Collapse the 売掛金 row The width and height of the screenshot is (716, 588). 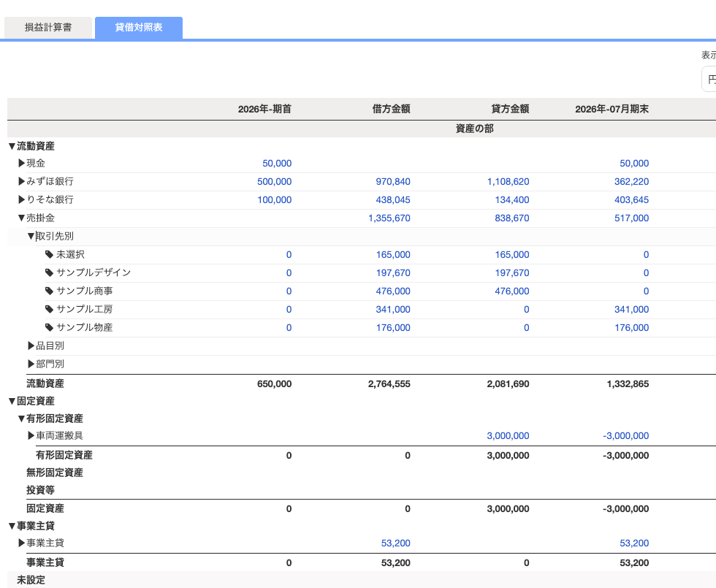click(x=21, y=218)
